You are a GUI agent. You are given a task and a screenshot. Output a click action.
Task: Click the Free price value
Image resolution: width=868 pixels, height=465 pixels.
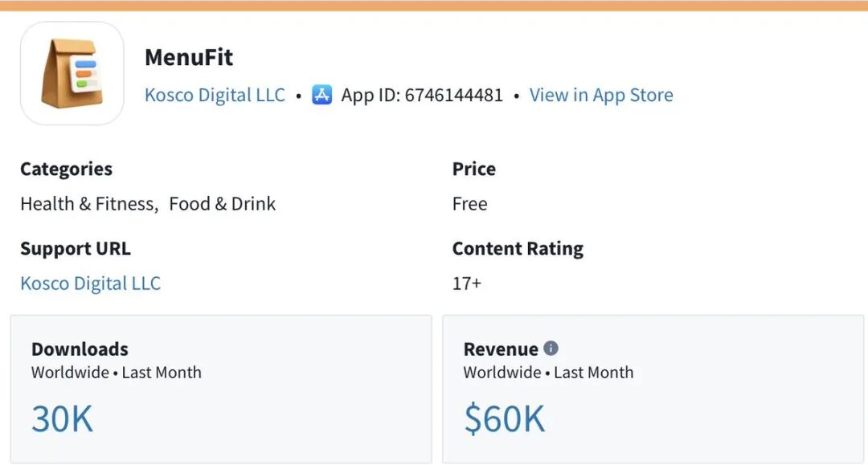(x=469, y=204)
